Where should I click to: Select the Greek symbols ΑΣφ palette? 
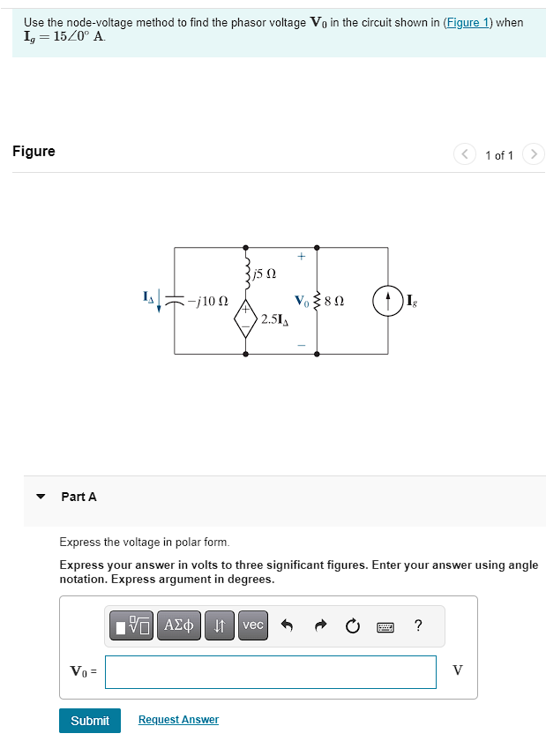point(178,625)
